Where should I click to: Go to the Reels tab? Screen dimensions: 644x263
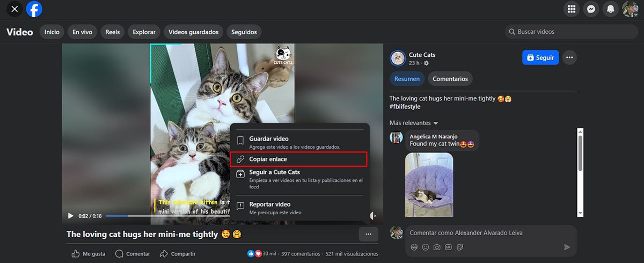[x=113, y=32]
